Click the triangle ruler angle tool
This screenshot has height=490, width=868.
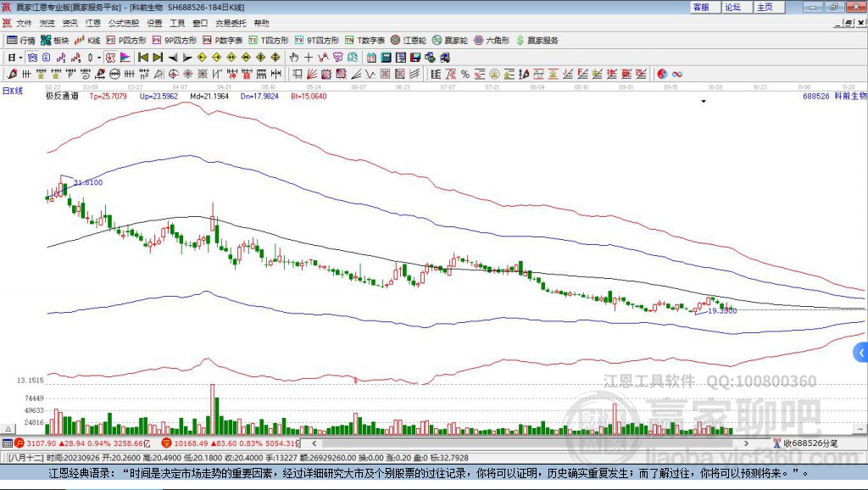click(159, 75)
